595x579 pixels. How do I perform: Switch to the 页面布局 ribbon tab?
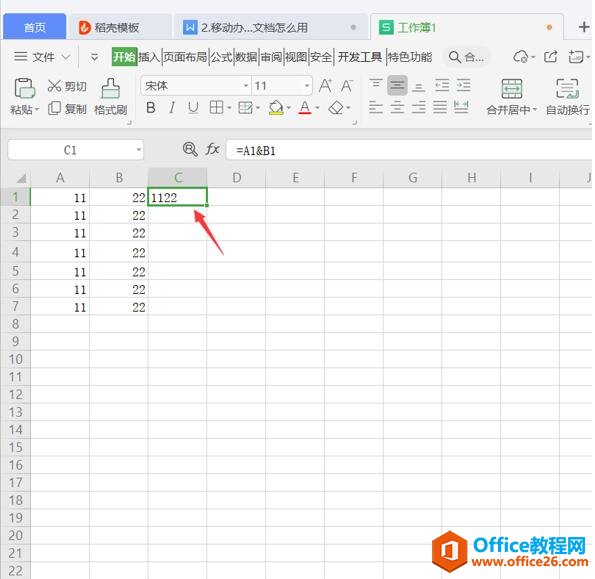[185, 57]
